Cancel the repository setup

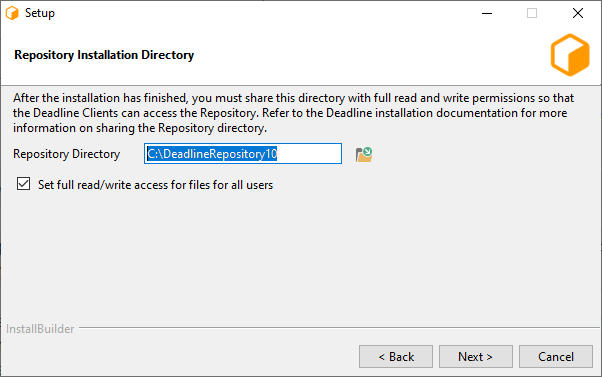556,356
